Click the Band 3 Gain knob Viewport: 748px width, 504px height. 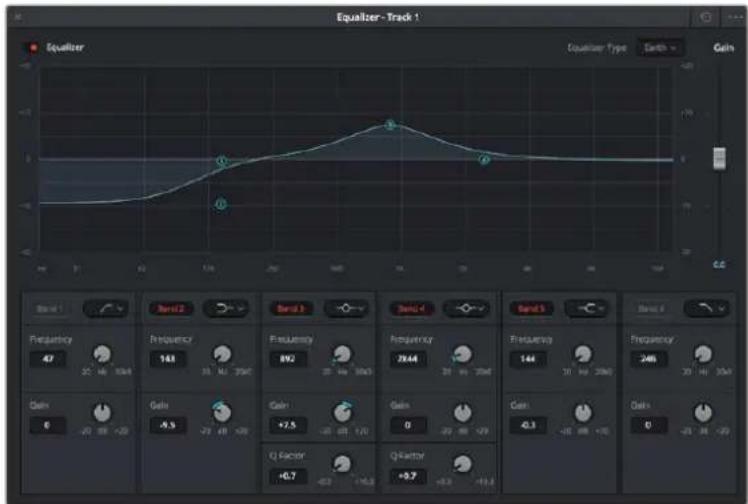(342, 413)
